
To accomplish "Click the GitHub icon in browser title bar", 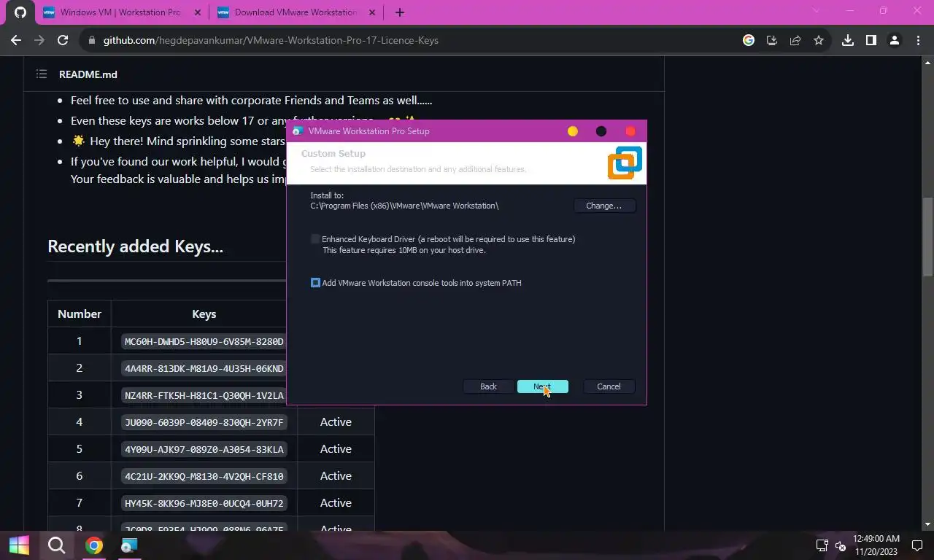I will pyautogui.click(x=20, y=12).
